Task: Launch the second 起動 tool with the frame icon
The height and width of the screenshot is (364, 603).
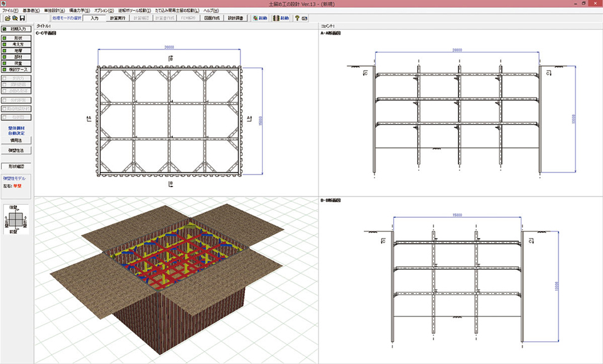Action: click(x=281, y=19)
